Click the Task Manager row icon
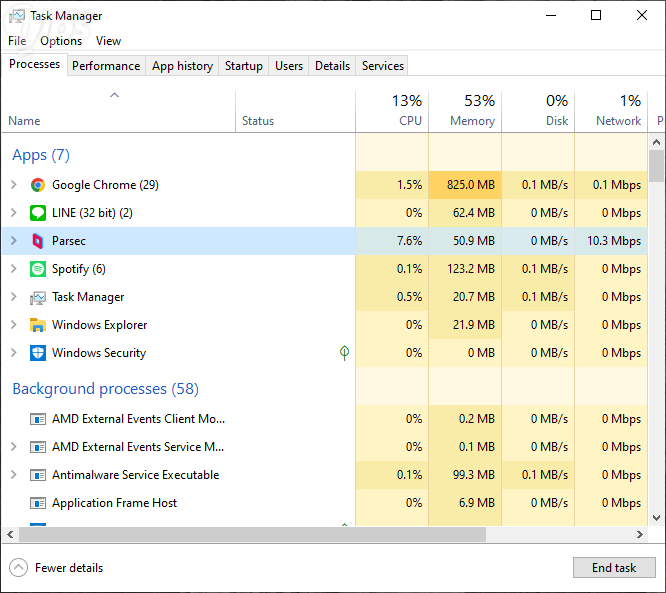This screenshot has height=593, width=666. 38,297
